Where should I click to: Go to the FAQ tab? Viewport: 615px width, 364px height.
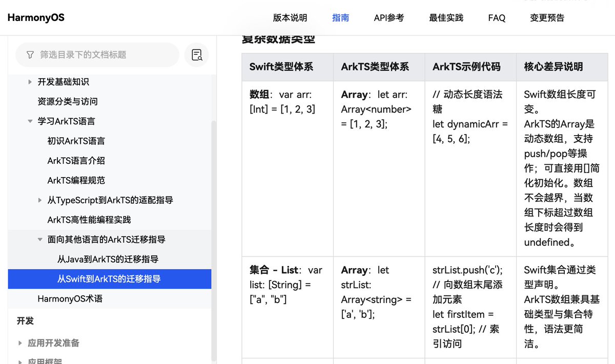(497, 18)
